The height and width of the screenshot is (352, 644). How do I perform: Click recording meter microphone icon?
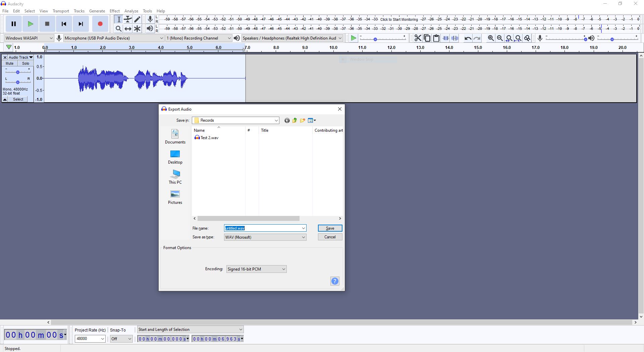pos(150,19)
